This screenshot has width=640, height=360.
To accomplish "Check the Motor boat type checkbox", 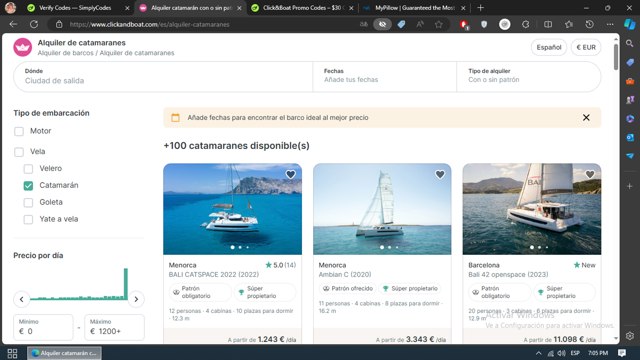I will click(x=19, y=131).
